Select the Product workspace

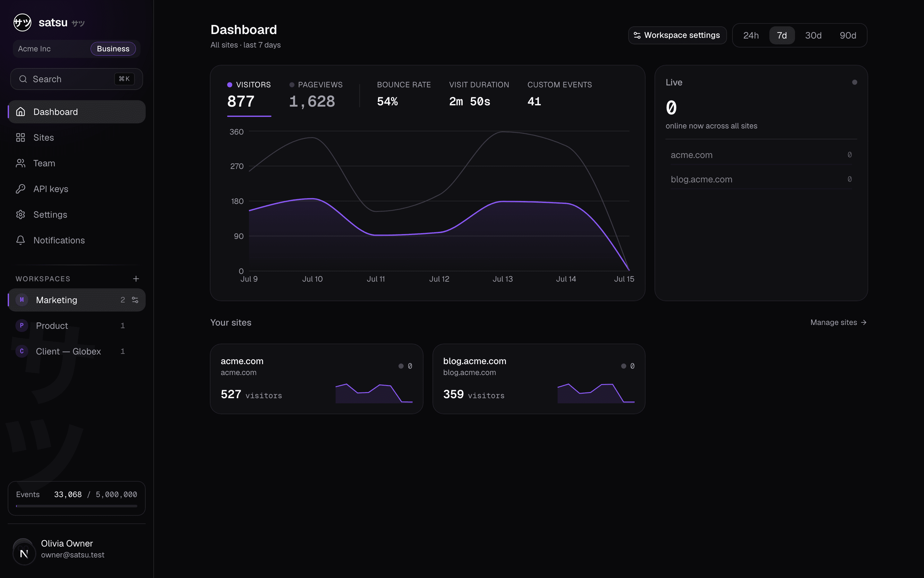click(77, 325)
